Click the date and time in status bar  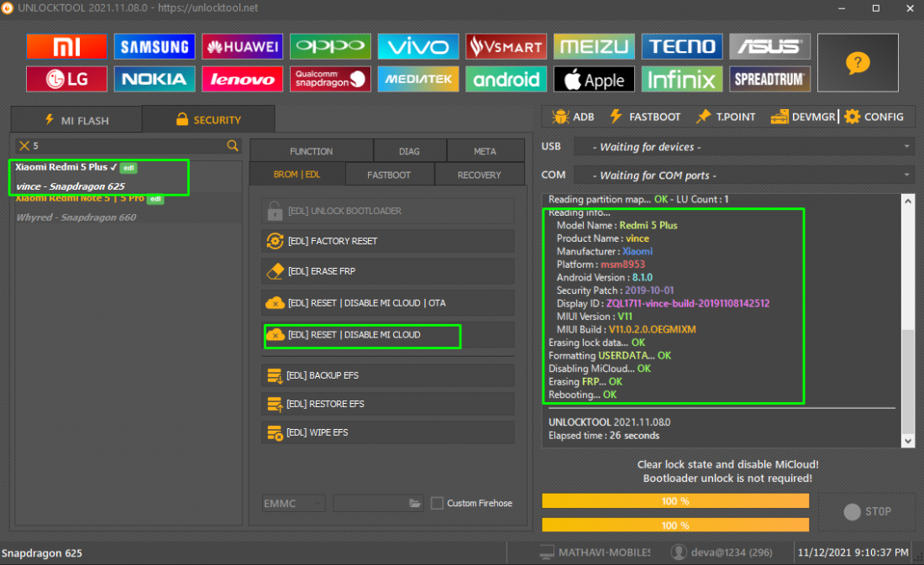853,552
